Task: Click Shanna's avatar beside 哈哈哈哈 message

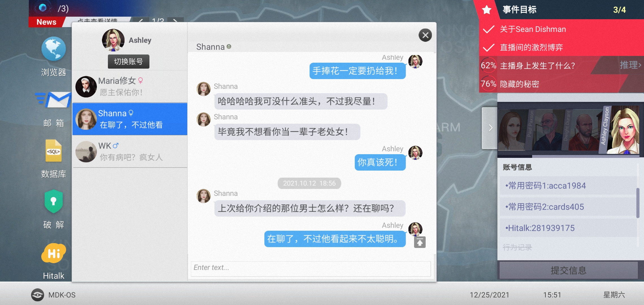Action: coord(204,89)
